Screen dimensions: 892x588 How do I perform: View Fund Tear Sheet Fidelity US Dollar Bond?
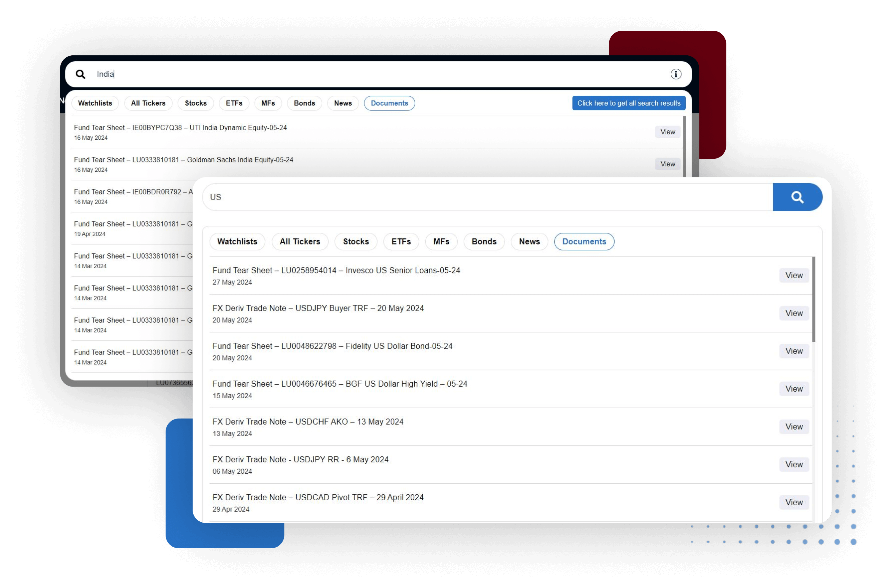(793, 351)
